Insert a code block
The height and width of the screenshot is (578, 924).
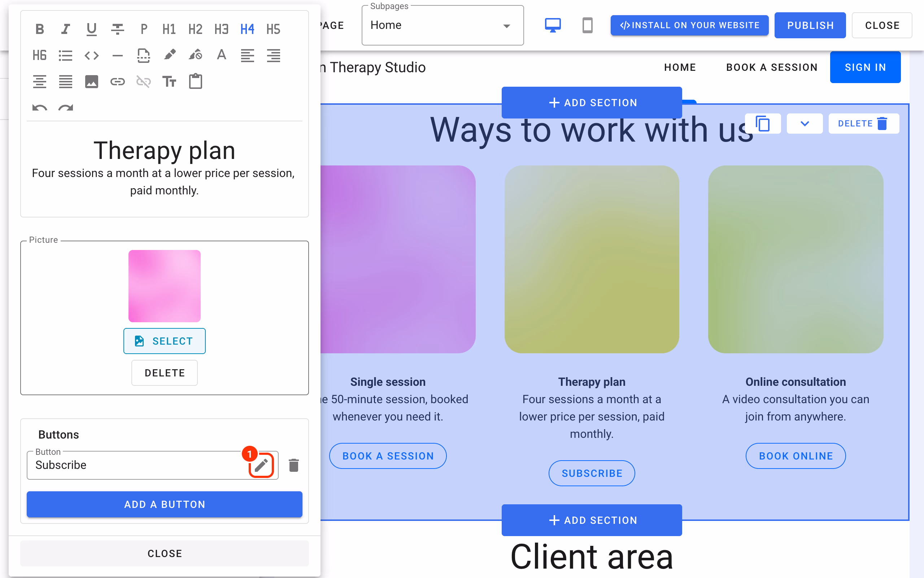click(92, 55)
